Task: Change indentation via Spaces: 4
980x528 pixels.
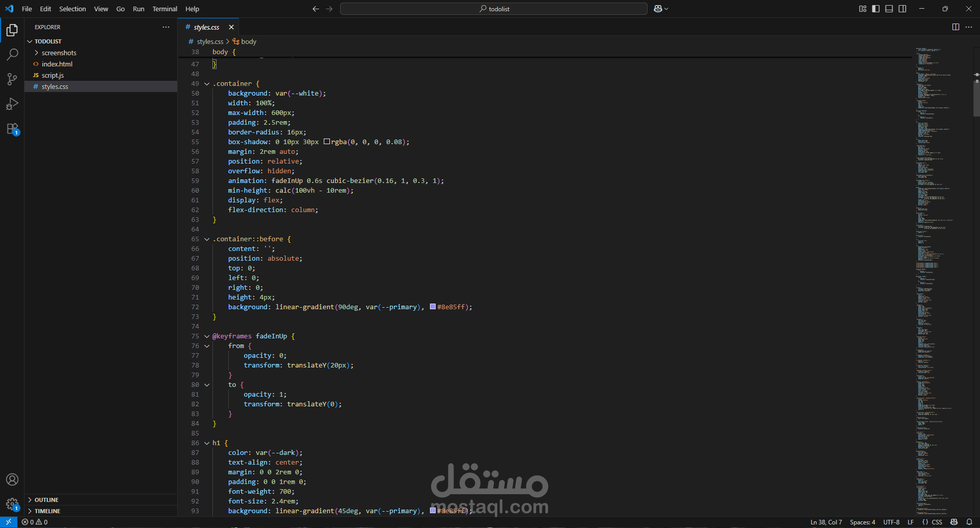Action: point(863,522)
